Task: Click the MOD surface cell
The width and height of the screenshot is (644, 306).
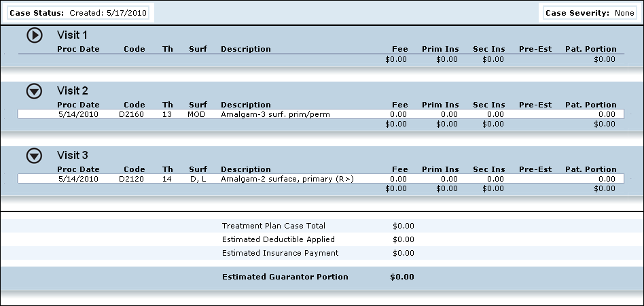Action: pyautogui.click(x=197, y=114)
